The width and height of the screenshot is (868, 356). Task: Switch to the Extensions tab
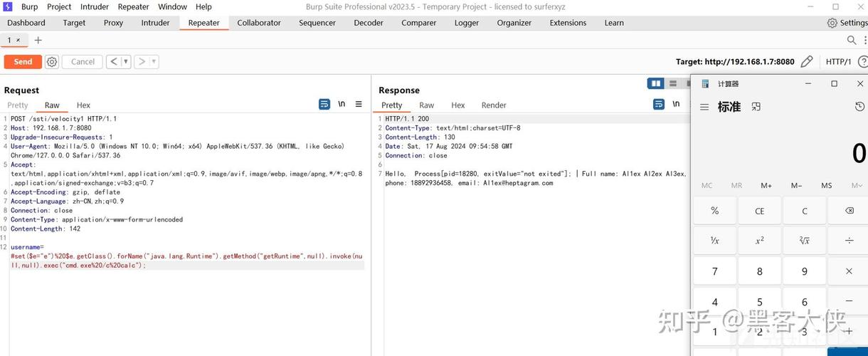[567, 23]
